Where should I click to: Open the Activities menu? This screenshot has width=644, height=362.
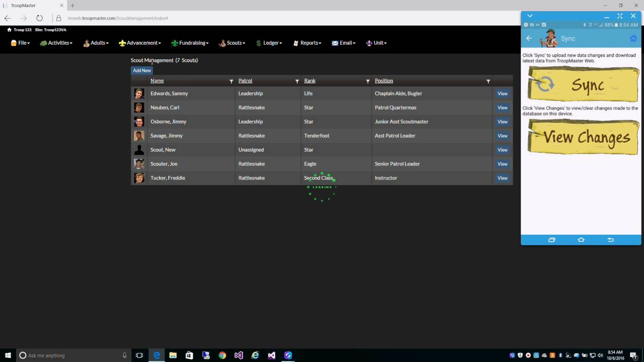tap(56, 43)
